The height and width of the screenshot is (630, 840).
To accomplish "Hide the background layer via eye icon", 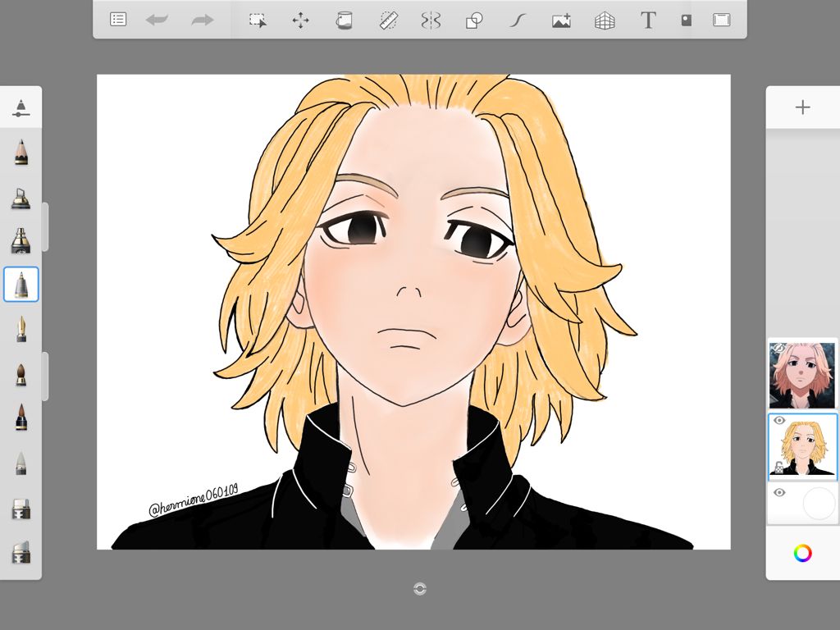I will 779,492.
